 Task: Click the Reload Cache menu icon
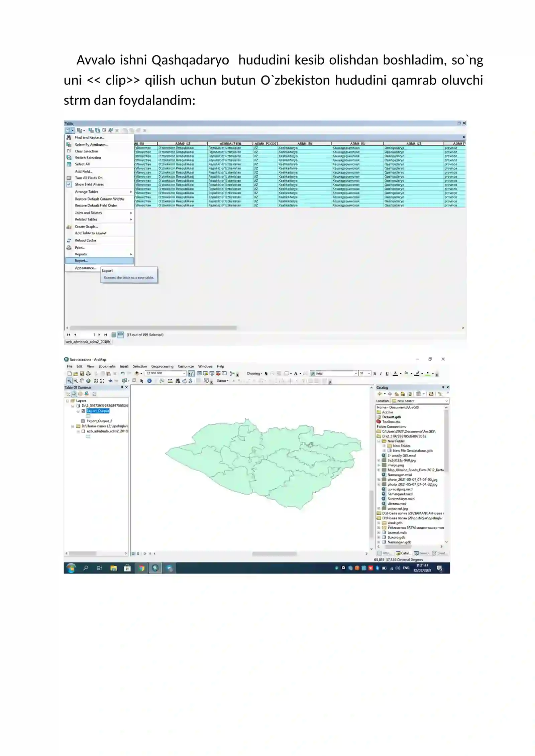[69, 240]
